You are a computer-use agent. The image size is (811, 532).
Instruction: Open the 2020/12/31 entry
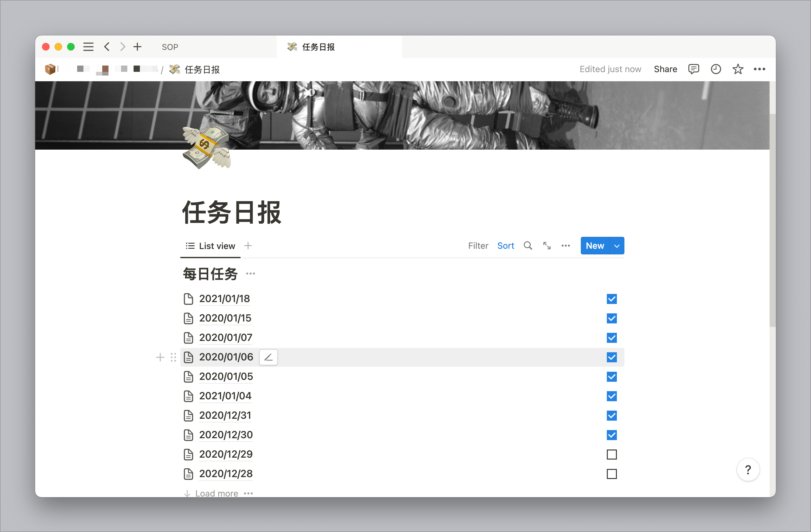tap(225, 415)
